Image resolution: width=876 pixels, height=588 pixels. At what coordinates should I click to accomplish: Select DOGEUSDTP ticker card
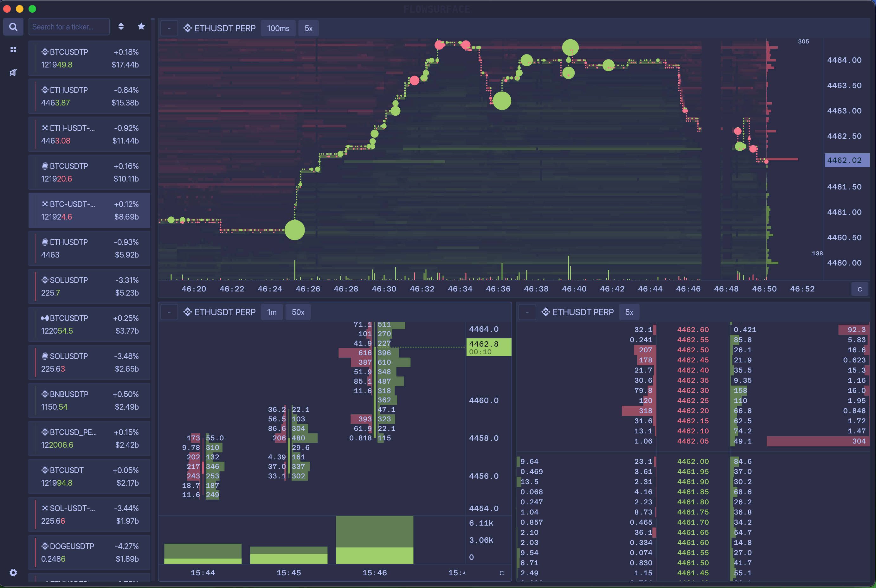(x=89, y=553)
